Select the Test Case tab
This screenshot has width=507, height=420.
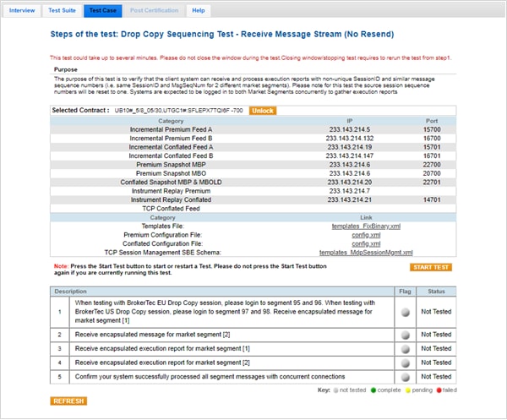click(x=102, y=11)
